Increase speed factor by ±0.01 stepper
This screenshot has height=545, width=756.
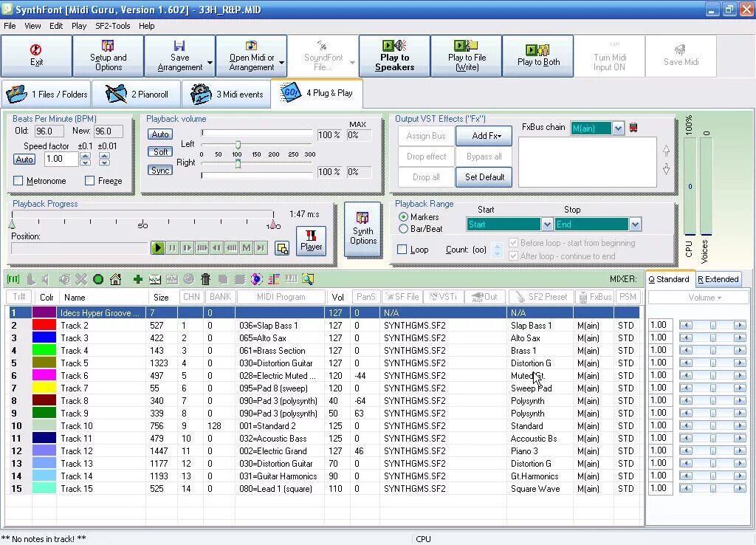pos(105,155)
